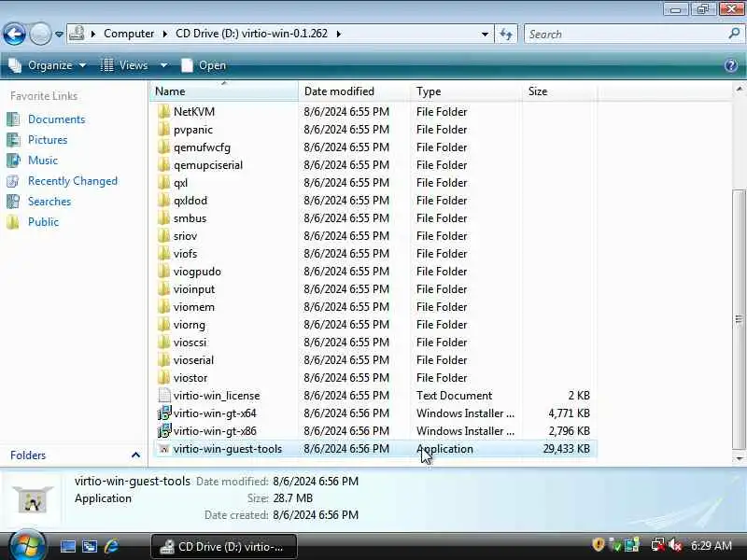Screen dimensions: 747x560
Task: Click the Search input field
Action: click(x=626, y=35)
